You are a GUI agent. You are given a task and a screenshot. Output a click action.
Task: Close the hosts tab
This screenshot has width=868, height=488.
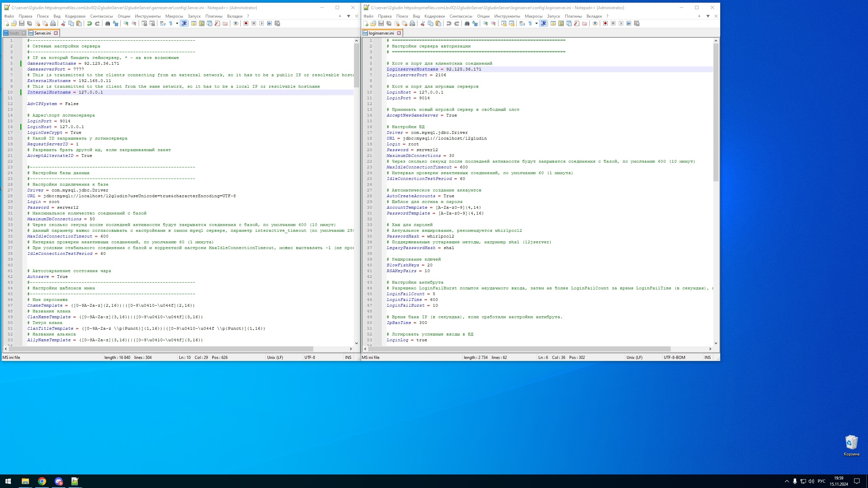23,33
